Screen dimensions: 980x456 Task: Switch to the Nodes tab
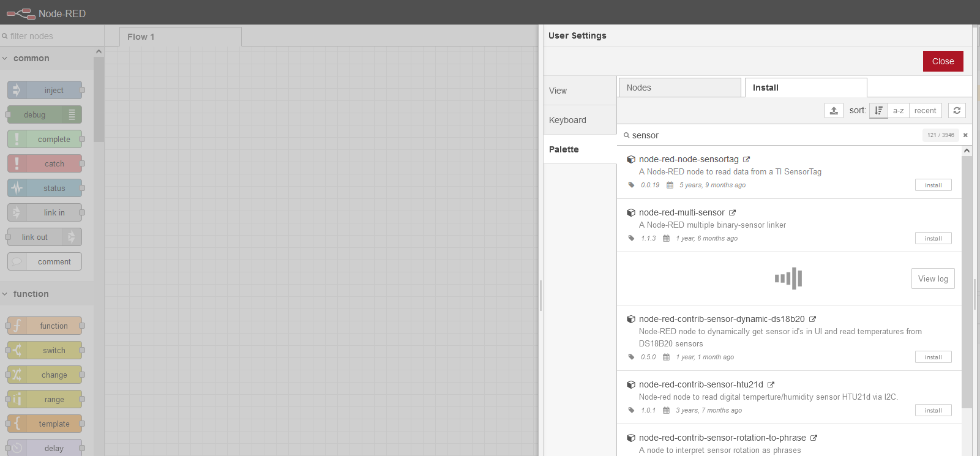tap(680, 88)
